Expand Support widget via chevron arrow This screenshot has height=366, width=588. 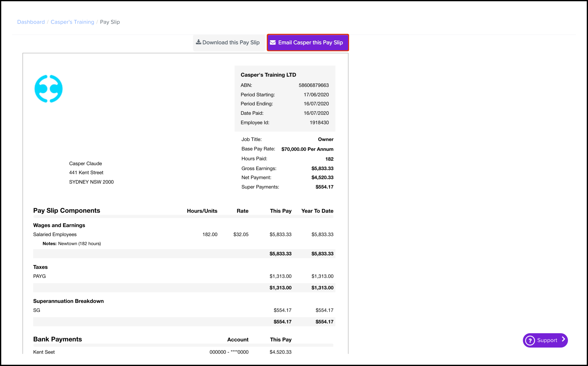coord(563,339)
